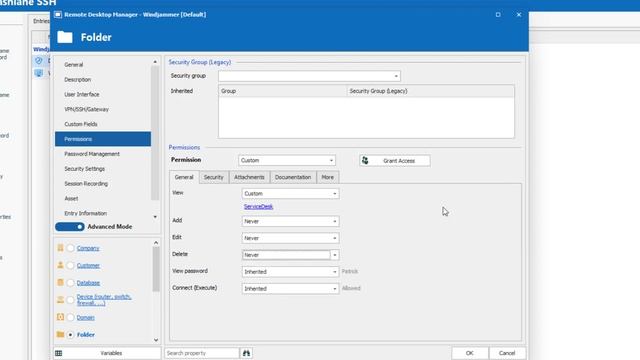Open Entry Information settings page
Screen dimensions: 640x360
coord(103,213)
